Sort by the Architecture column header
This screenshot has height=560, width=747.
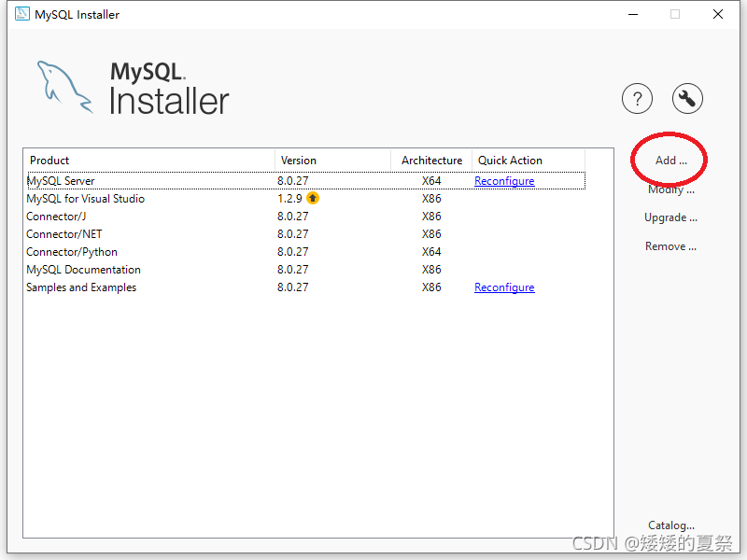(x=431, y=161)
